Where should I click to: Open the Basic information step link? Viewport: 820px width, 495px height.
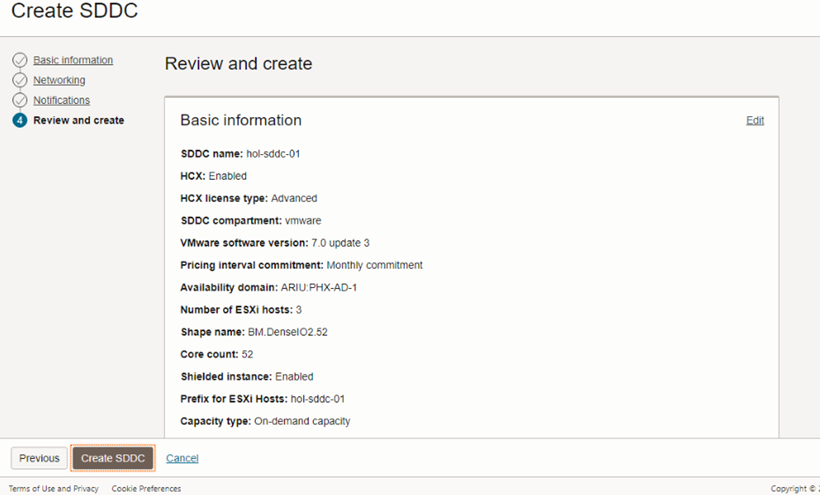tap(73, 60)
